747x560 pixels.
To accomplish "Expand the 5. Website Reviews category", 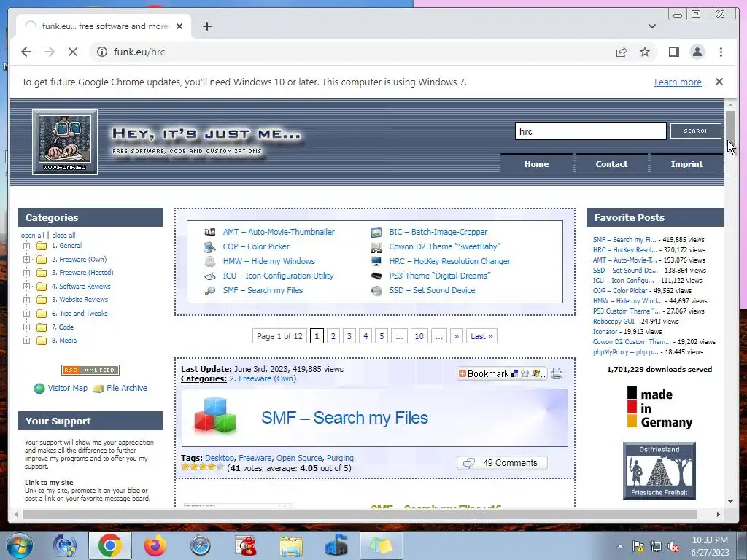I will click(27, 300).
